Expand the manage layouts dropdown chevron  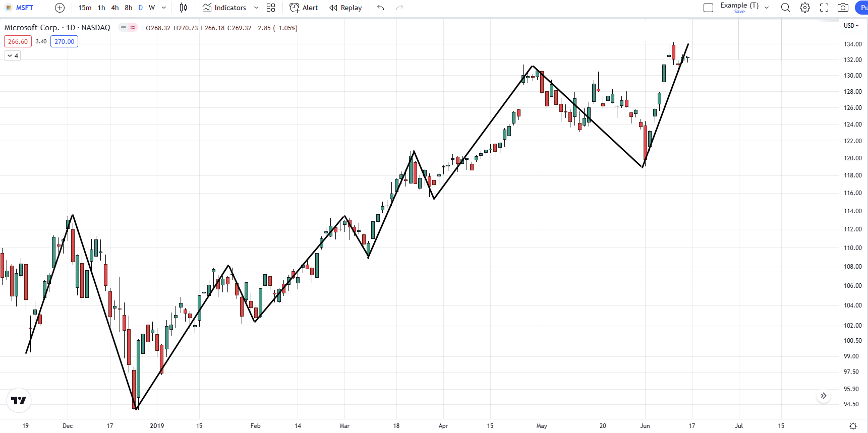click(x=767, y=8)
